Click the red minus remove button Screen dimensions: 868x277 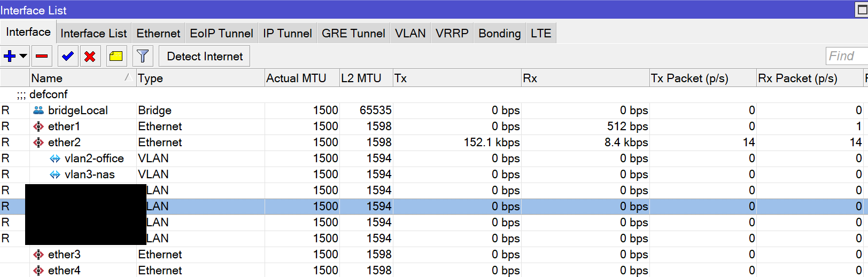(x=42, y=56)
